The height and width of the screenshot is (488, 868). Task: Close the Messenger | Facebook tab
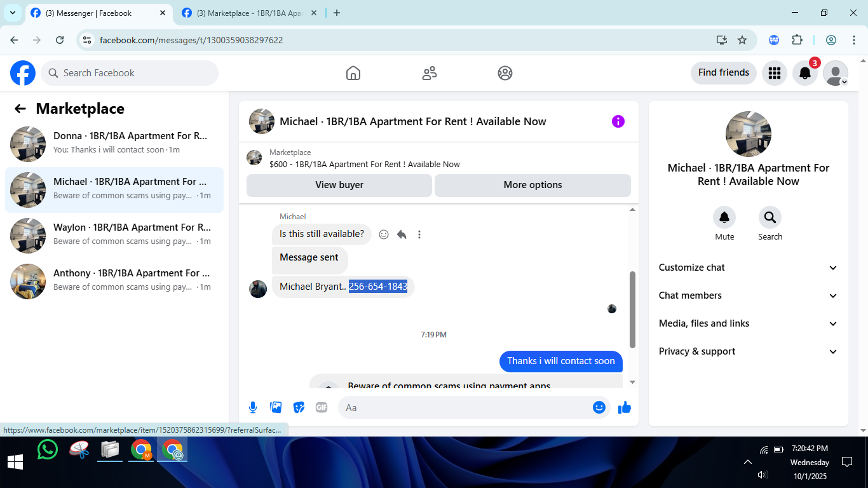pos(163,13)
